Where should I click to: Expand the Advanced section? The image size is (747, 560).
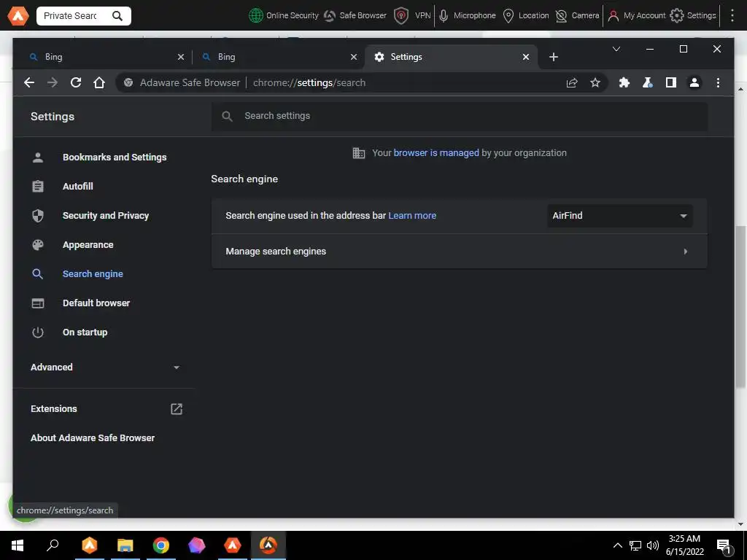click(x=105, y=367)
